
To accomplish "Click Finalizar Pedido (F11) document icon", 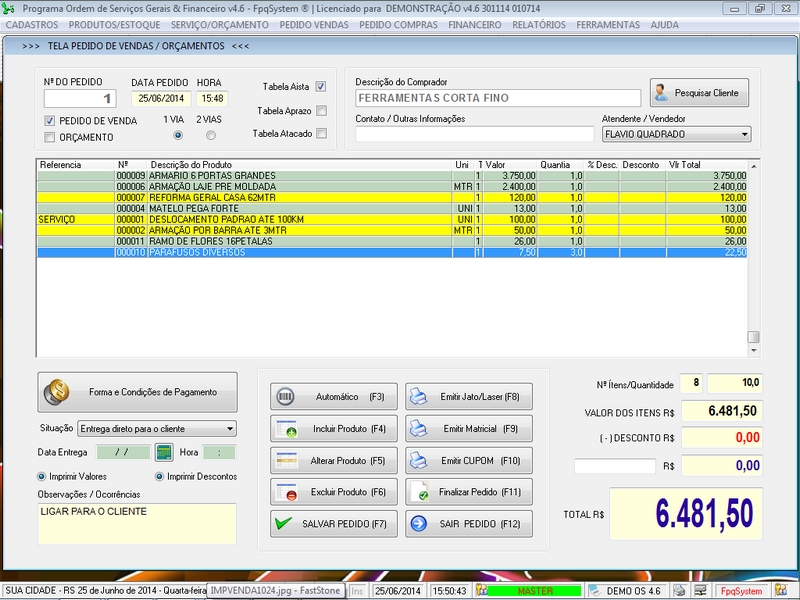I will [420, 491].
